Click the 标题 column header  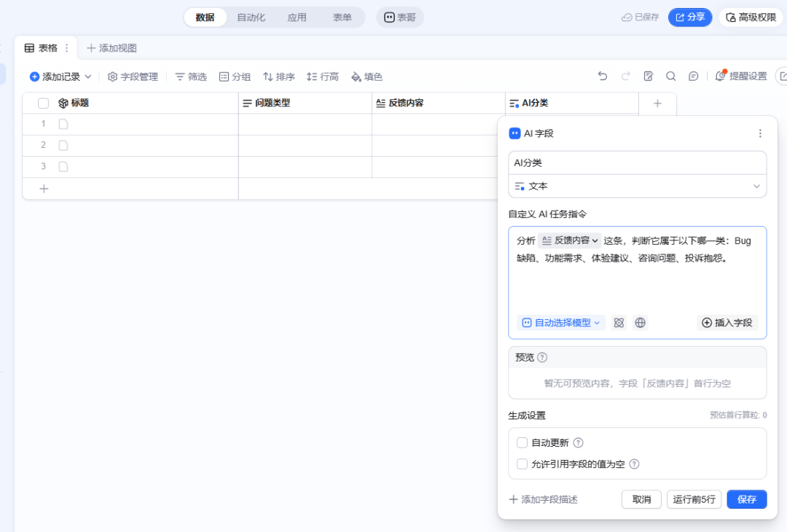[130, 103]
